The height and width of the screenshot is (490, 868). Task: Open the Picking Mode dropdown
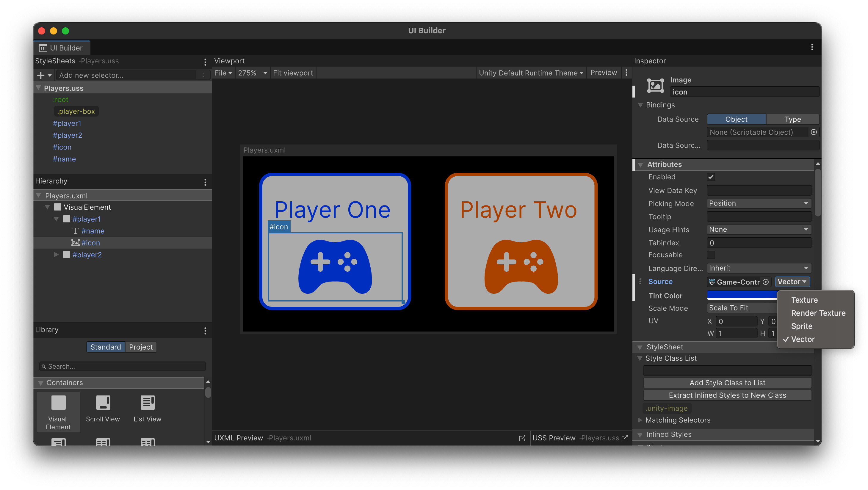pos(759,203)
